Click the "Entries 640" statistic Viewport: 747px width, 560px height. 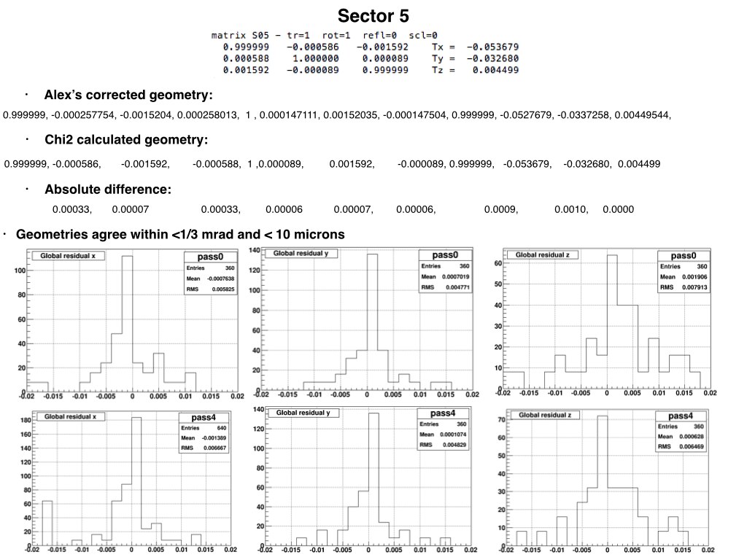tap(204, 428)
